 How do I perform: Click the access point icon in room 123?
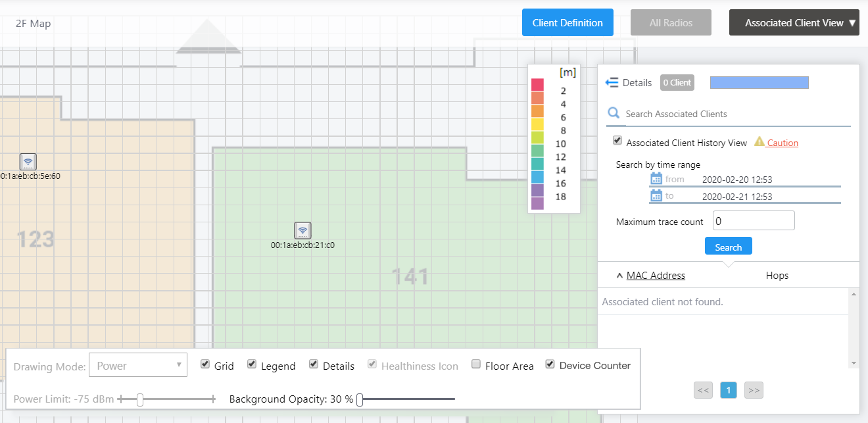coord(28,161)
